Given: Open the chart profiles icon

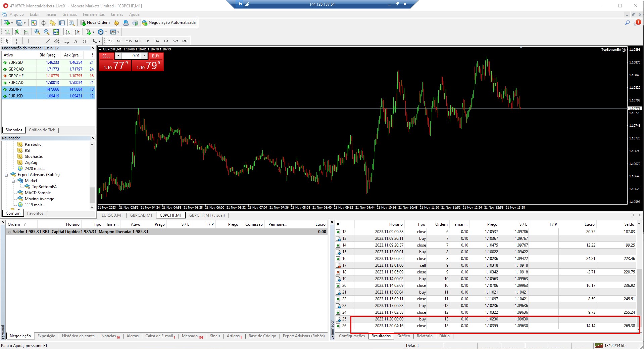Looking at the screenshot, I should tap(19, 23).
